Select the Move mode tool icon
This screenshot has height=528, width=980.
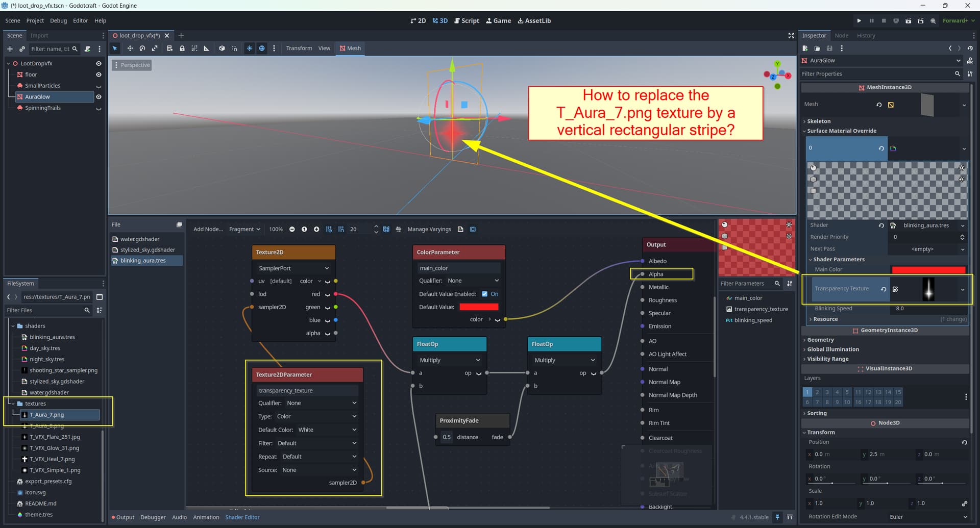tap(130, 48)
